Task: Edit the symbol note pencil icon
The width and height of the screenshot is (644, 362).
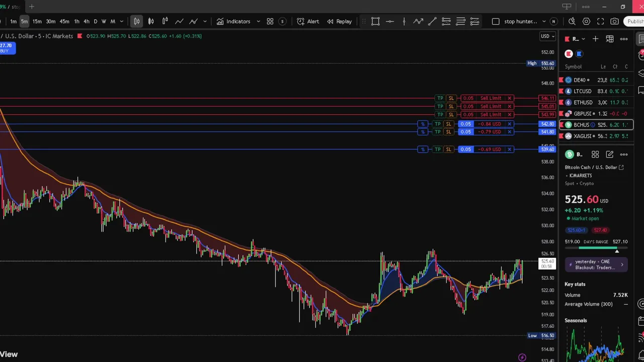Action: [609, 154]
